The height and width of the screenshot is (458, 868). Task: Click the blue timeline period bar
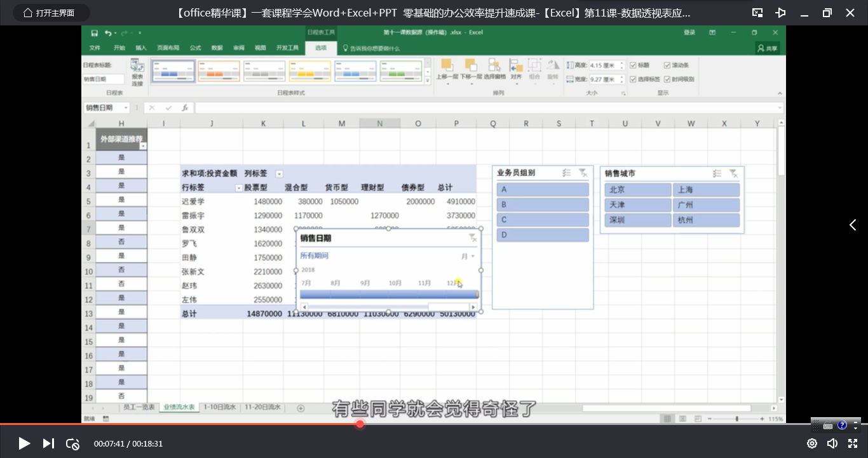(389, 294)
